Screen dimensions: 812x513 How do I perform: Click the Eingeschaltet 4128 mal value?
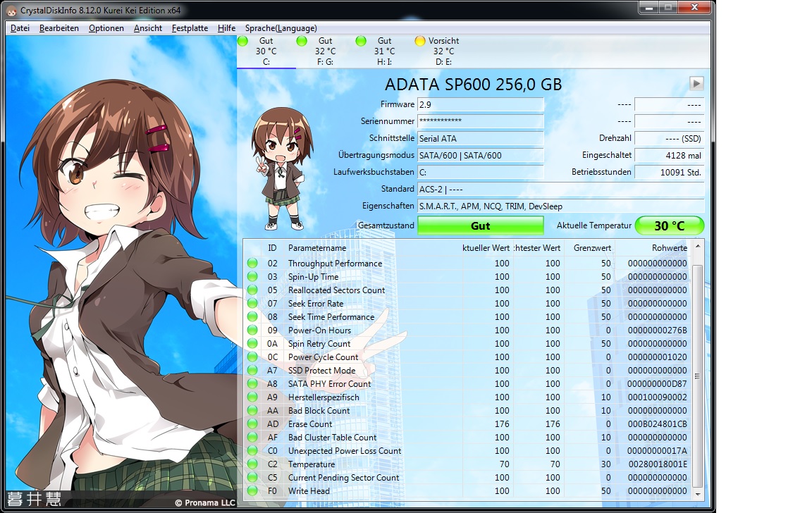pyautogui.click(x=670, y=155)
